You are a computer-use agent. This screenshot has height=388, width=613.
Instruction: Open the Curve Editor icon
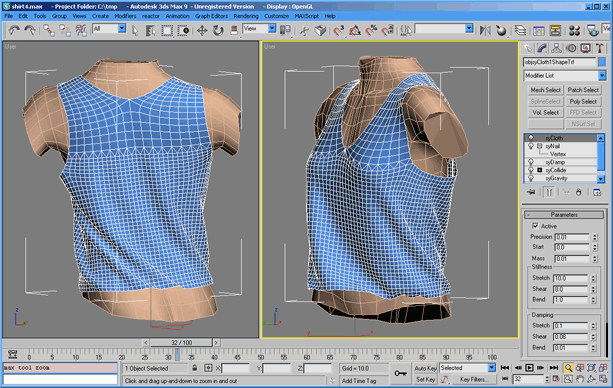point(539,30)
